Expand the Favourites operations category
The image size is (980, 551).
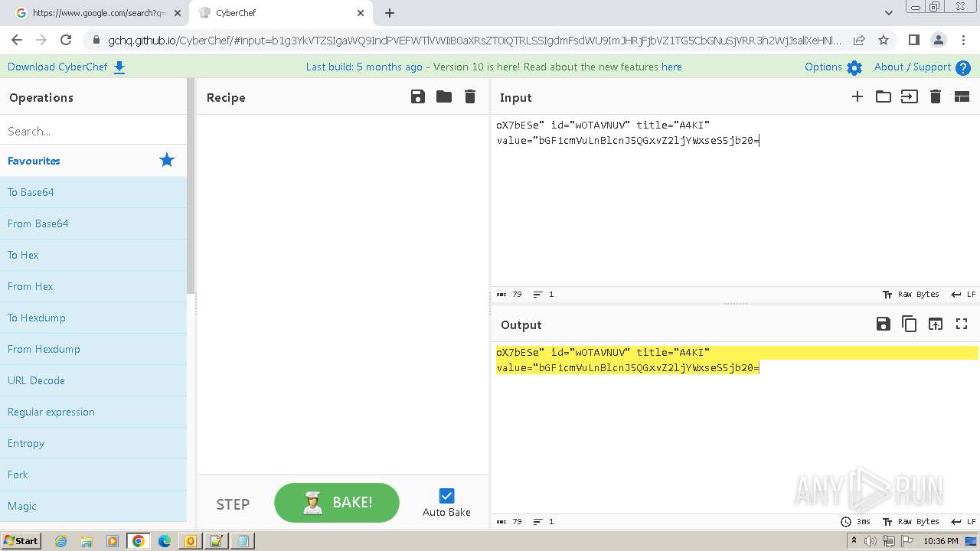click(93, 161)
